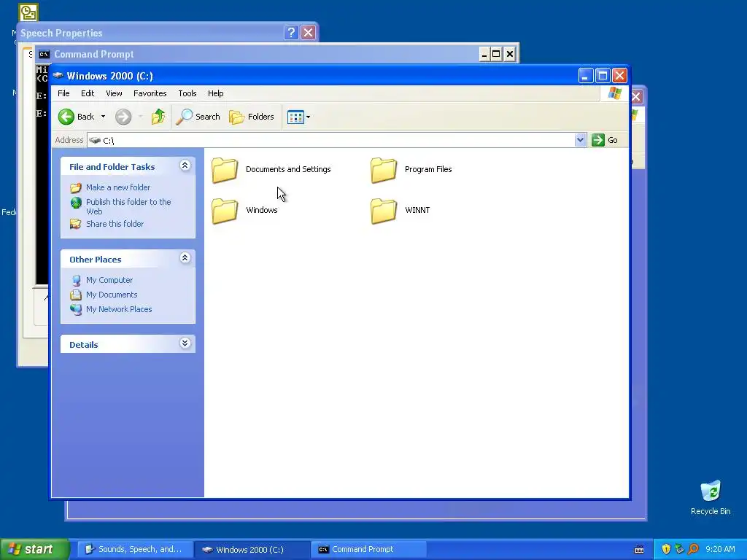Open the Favorites menu
Screen dimensions: 747x560
[150, 93]
